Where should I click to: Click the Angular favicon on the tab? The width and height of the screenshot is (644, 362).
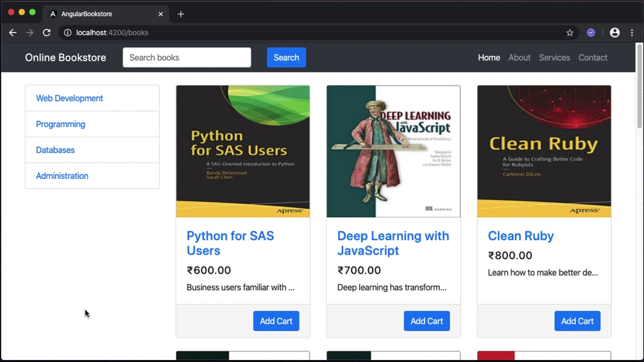tap(53, 14)
